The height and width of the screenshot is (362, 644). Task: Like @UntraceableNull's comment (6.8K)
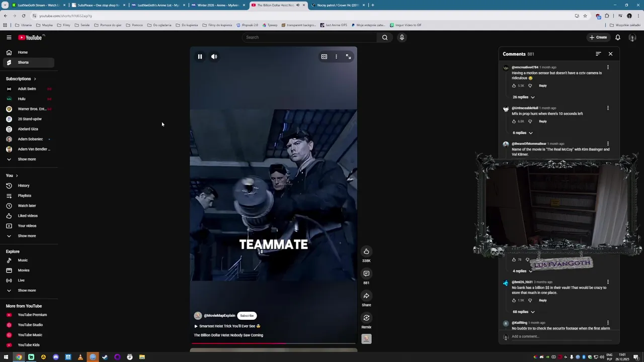(x=514, y=121)
